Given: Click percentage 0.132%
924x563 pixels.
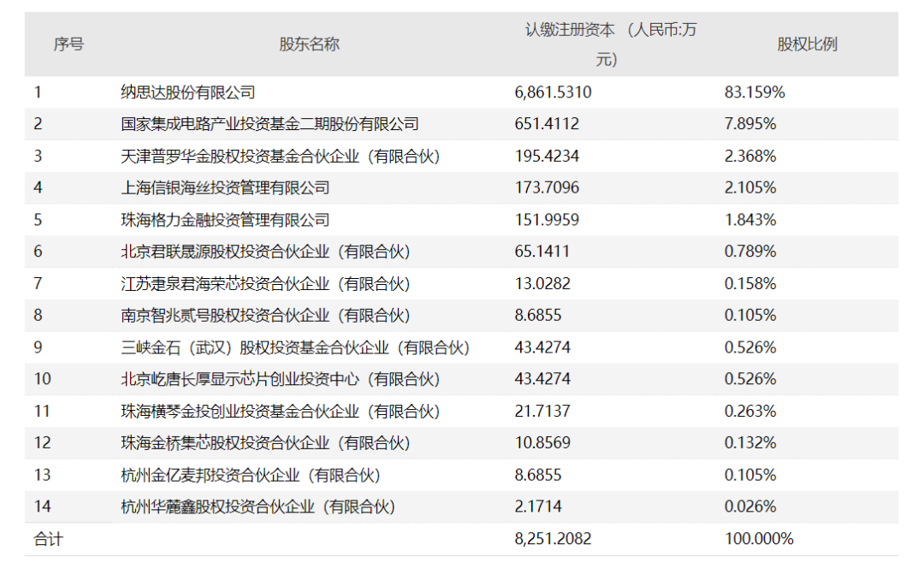Looking at the screenshot, I should [x=750, y=442].
